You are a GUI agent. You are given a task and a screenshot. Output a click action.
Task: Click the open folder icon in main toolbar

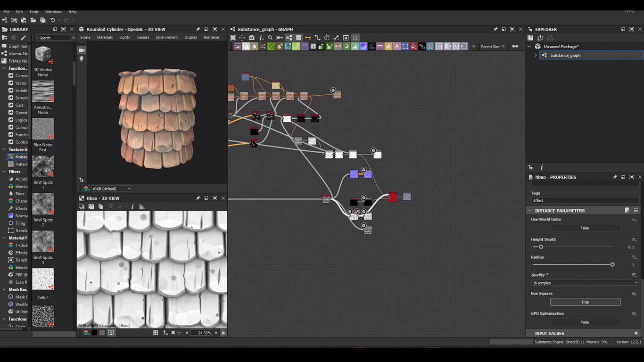[x=33, y=20]
